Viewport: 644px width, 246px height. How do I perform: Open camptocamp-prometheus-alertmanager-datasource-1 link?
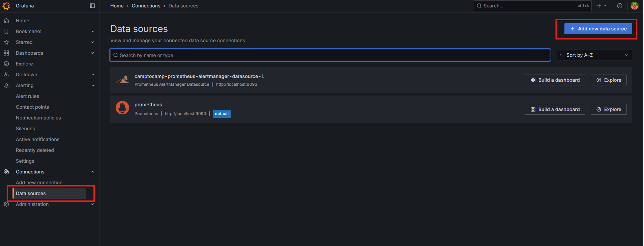click(x=199, y=76)
